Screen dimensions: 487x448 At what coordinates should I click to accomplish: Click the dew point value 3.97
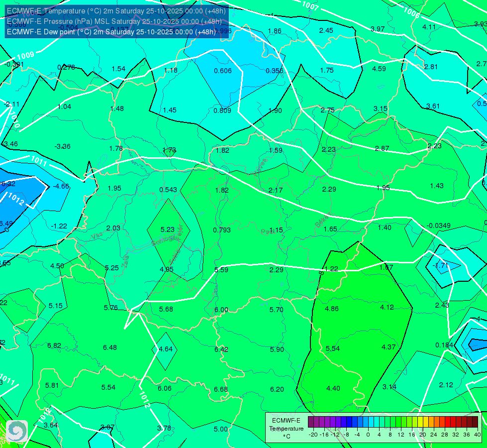click(378, 29)
